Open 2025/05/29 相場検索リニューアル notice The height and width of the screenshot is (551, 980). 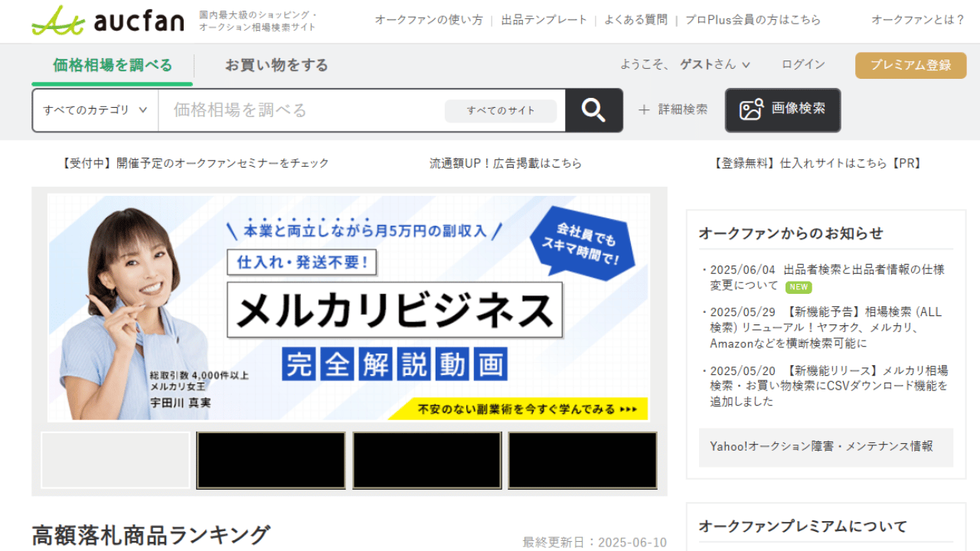827,328
